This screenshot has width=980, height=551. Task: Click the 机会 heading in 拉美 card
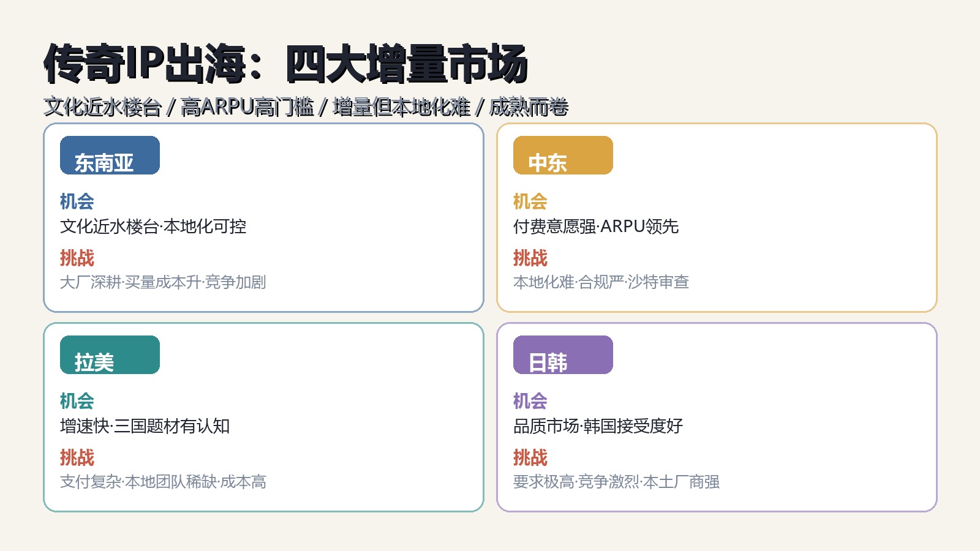pyautogui.click(x=77, y=401)
